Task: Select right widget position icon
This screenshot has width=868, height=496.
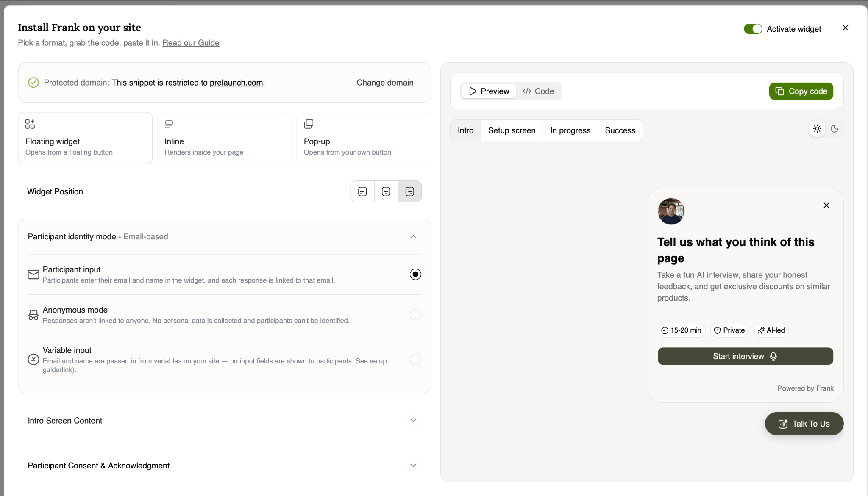Action: coord(410,191)
